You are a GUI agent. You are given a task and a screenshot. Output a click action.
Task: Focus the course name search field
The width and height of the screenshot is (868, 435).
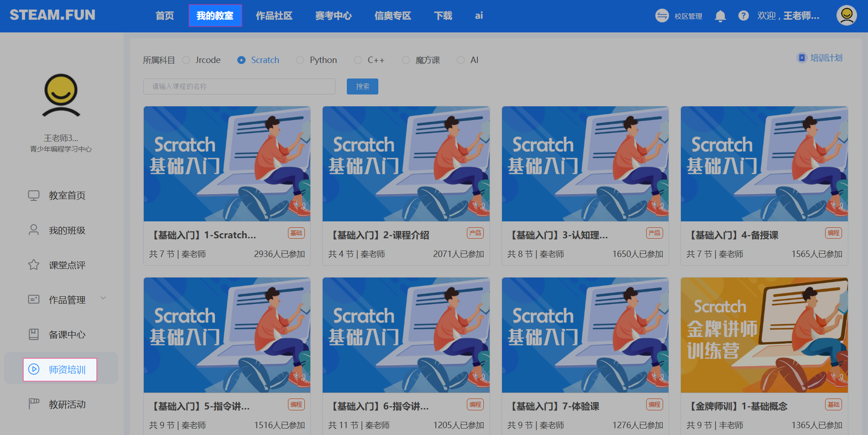click(x=239, y=86)
